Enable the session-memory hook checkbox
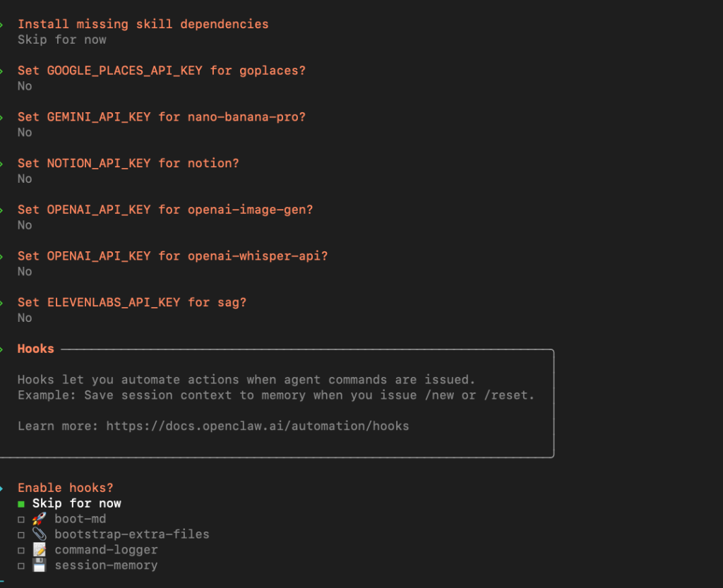 coord(21,566)
